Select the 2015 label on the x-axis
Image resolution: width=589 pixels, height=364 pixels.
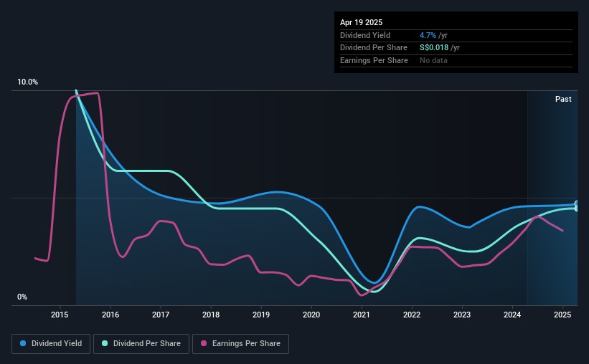click(60, 315)
